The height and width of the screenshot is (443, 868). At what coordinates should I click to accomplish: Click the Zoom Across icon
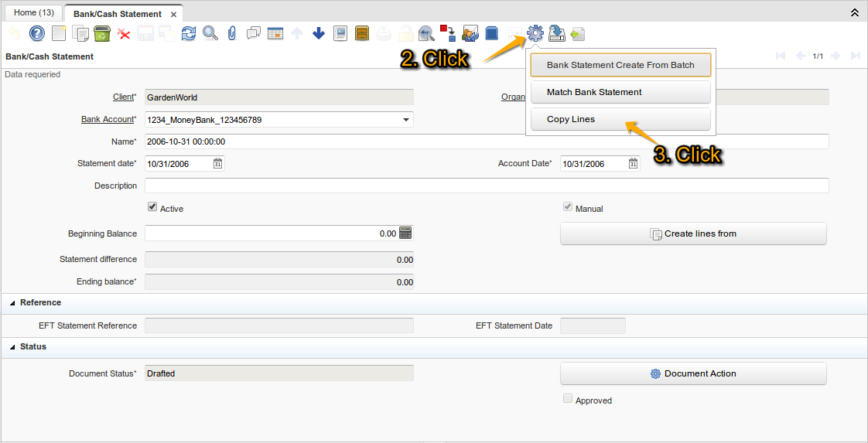click(426, 34)
